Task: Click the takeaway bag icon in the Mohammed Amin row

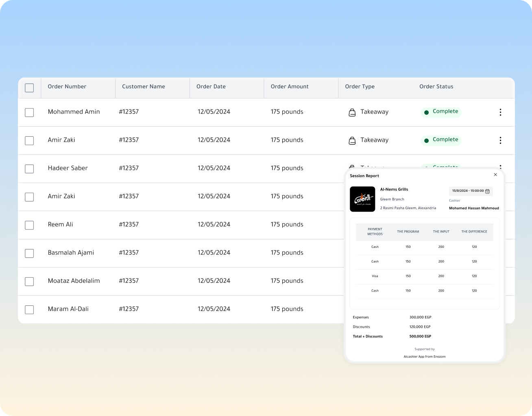Action: [352, 112]
